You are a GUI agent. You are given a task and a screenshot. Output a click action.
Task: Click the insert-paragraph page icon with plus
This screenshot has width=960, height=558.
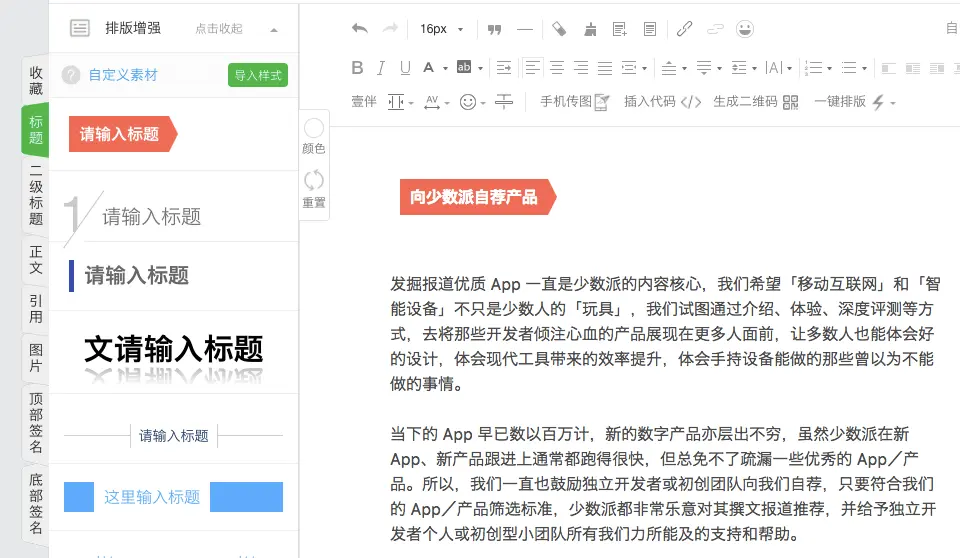pos(620,29)
